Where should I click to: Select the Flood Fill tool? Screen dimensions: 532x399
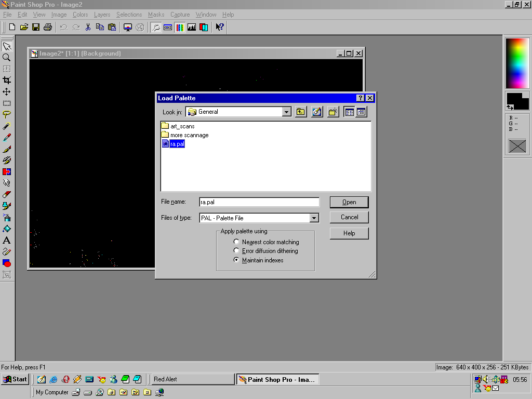pyautogui.click(x=7, y=229)
